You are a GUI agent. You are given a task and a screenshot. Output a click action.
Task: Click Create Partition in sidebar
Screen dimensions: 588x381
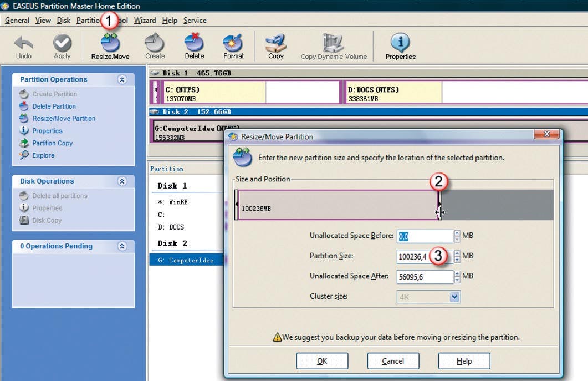click(54, 94)
